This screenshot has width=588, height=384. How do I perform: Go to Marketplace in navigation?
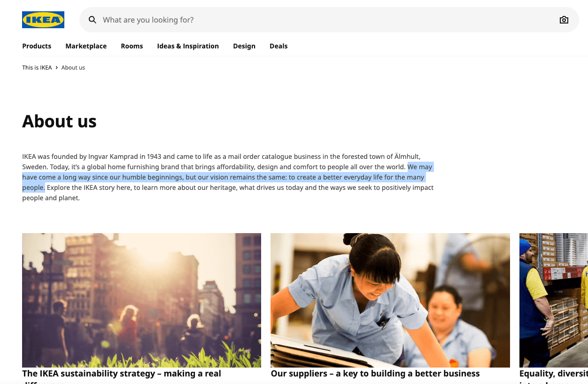pyautogui.click(x=86, y=46)
